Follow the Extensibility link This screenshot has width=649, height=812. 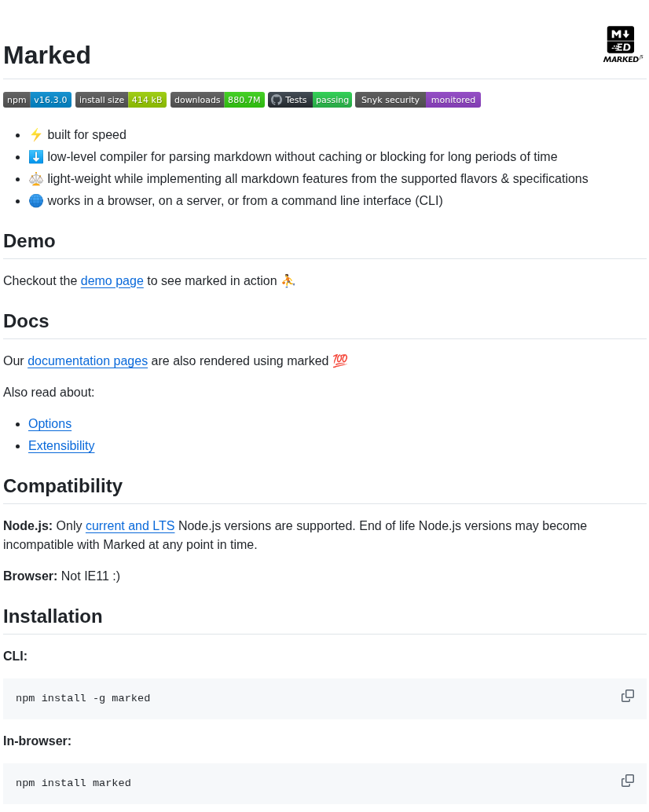point(61,446)
